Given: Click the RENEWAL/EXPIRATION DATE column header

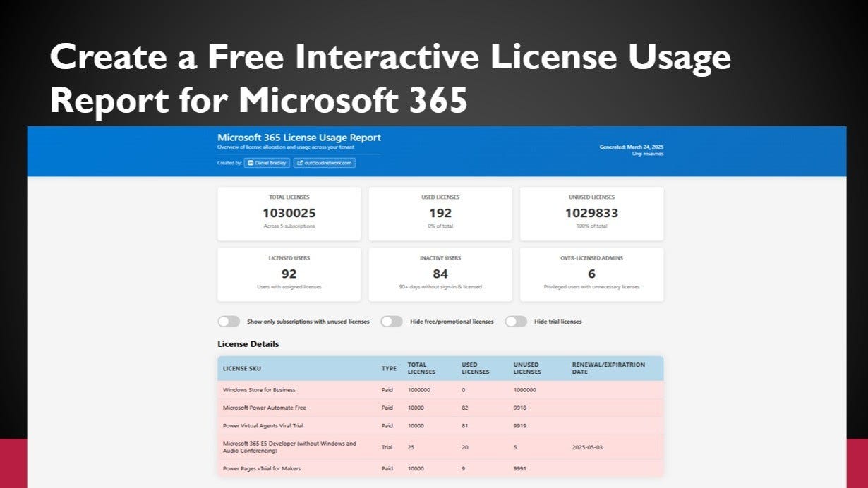Looking at the screenshot, I should coord(608,368).
